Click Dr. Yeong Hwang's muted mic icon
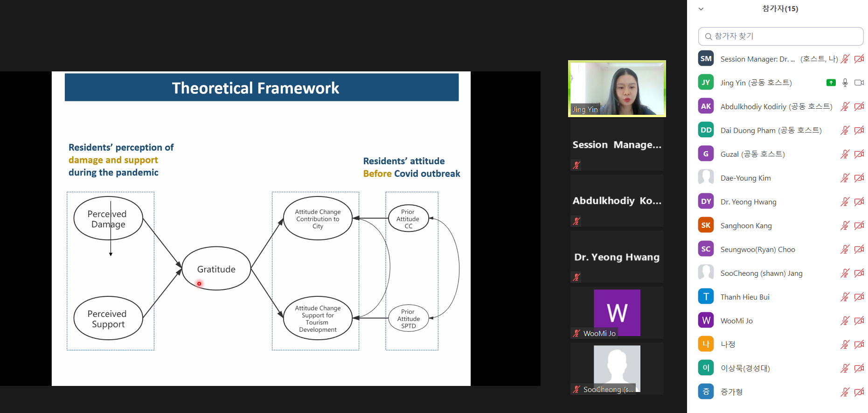Image resolution: width=868 pixels, height=413 pixels. (x=845, y=202)
